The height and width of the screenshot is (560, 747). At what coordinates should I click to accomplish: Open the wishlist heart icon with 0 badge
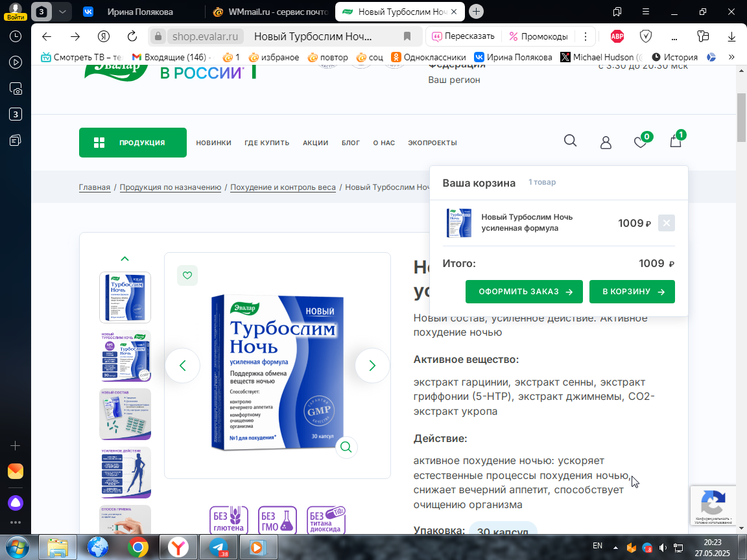pyautogui.click(x=641, y=141)
